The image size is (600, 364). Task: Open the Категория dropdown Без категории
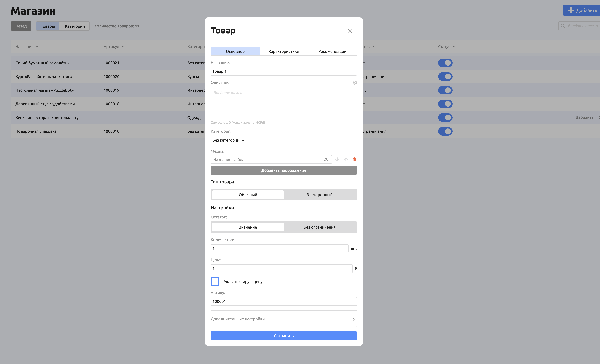click(x=284, y=140)
